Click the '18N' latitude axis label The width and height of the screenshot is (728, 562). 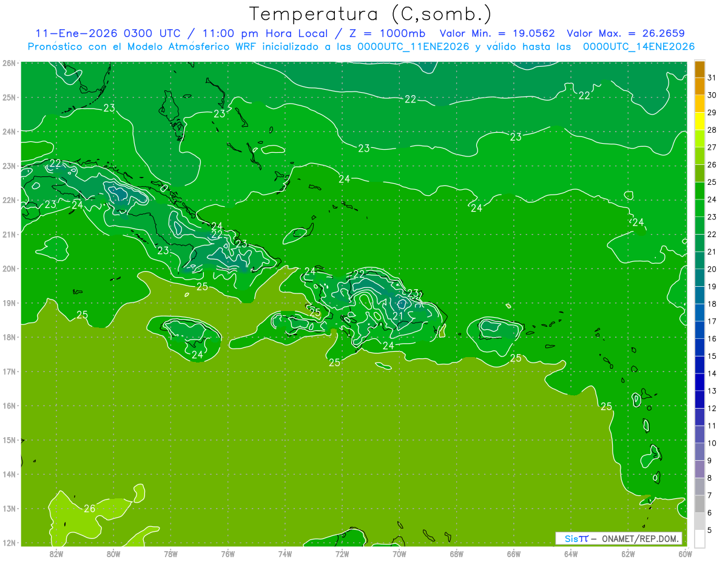click(9, 337)
